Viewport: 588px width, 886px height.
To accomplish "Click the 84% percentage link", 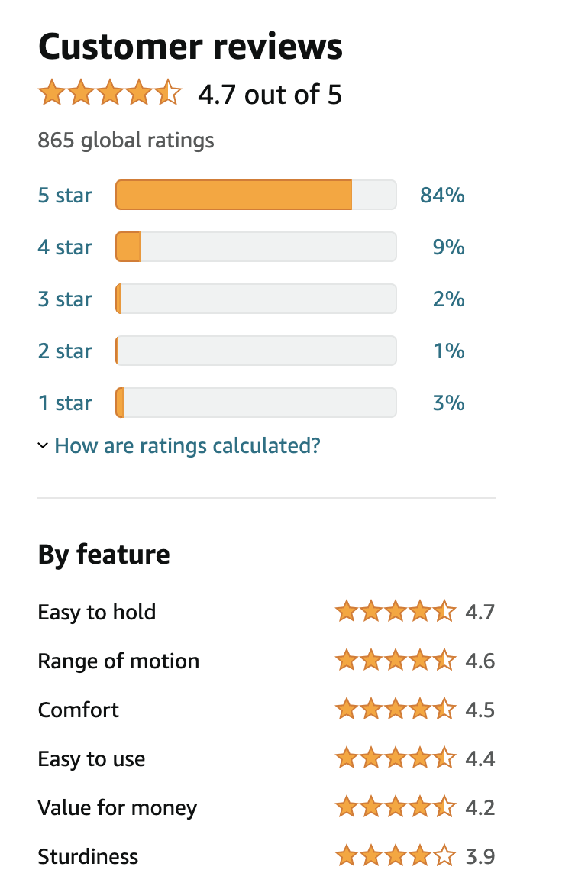I will click(x=442, y=196).
